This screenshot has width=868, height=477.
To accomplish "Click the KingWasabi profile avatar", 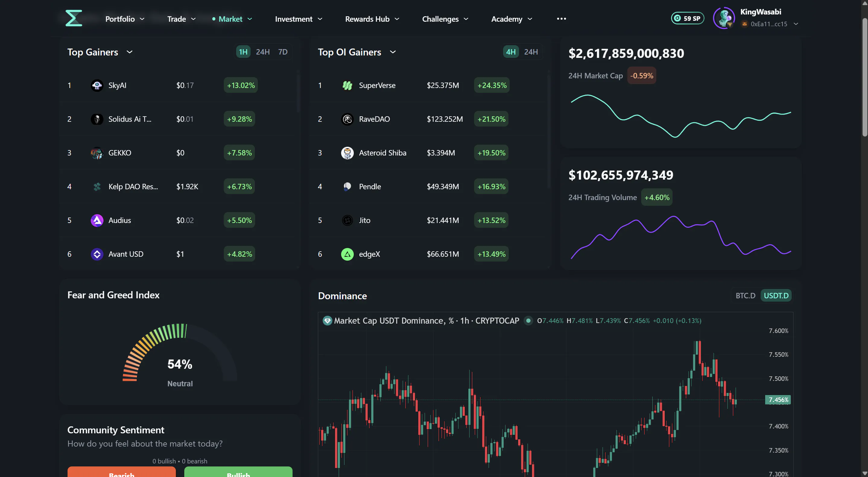I will click(724, 18).
